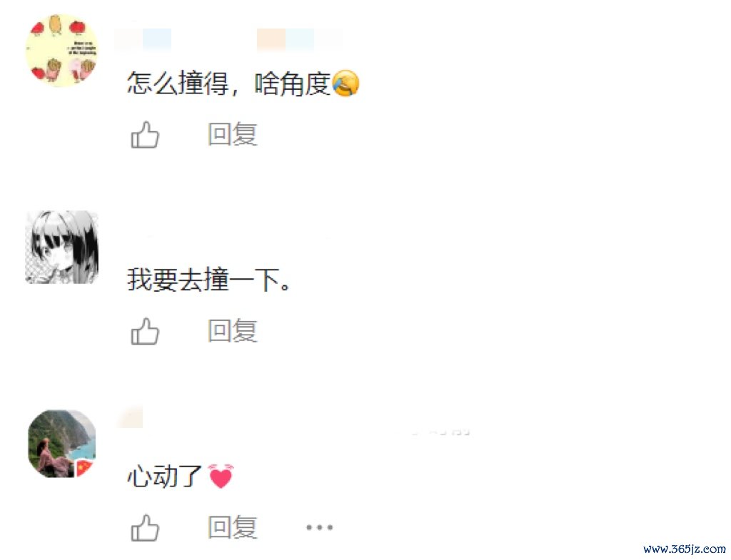Open more options for the "心动了" comment
Image resolution: width=731 pixels, height=560 pixels.
click(x=319, y=528)
